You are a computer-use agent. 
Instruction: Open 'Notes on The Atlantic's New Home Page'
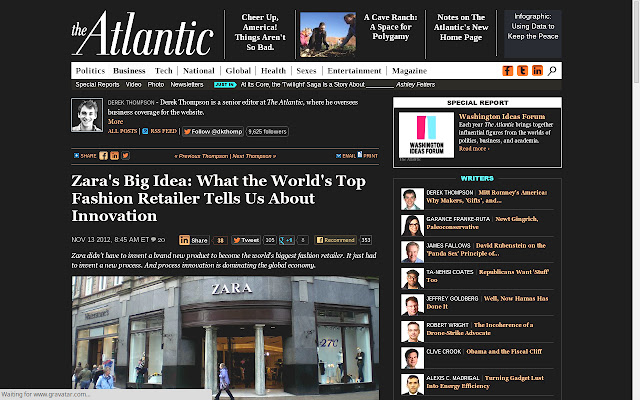461,27
